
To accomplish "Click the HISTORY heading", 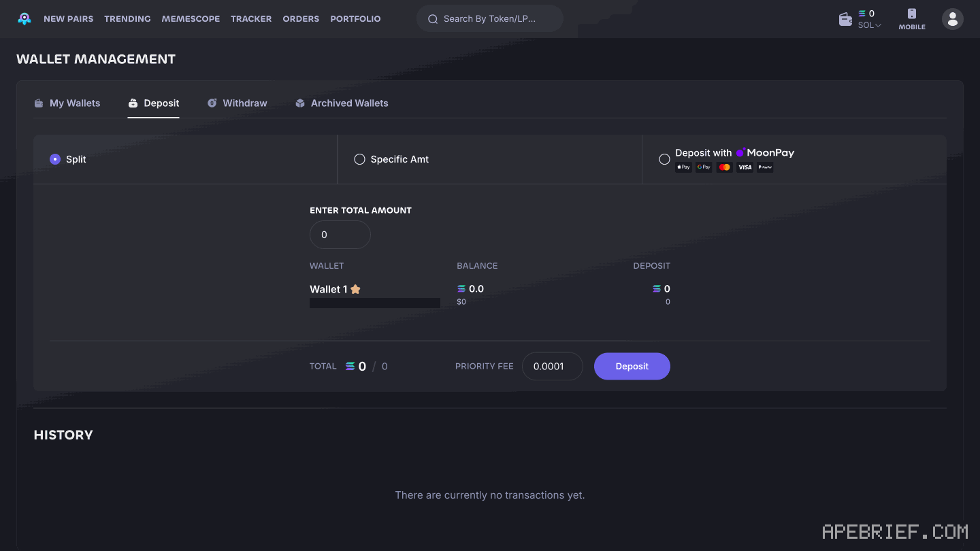I will click(x=63, y=435).
